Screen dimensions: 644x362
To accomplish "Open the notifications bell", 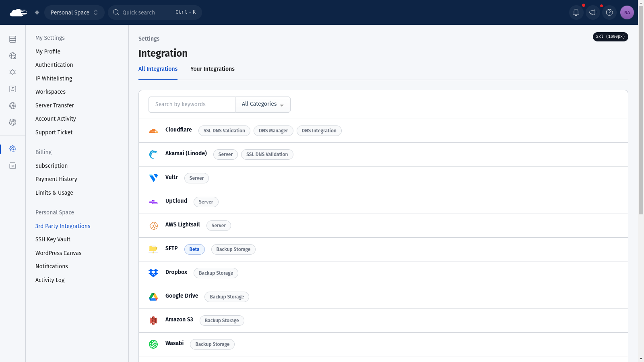I will [x=576, y=12].
